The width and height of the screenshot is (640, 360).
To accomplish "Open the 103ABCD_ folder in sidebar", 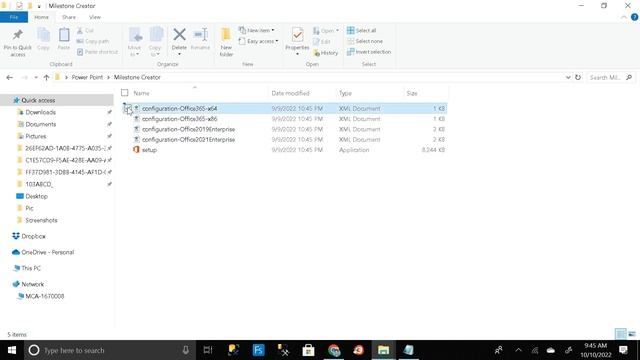I will pos(39,184).
